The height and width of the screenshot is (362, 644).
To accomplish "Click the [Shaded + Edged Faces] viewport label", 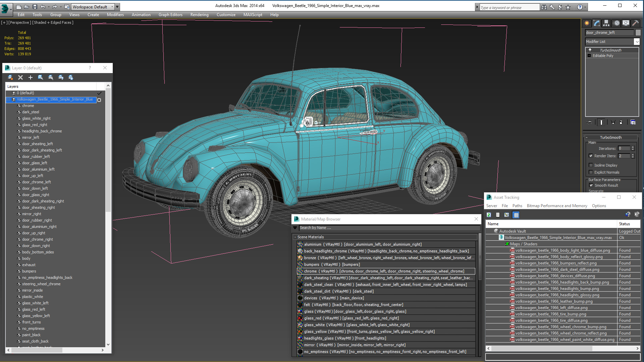I will point(53,22).
